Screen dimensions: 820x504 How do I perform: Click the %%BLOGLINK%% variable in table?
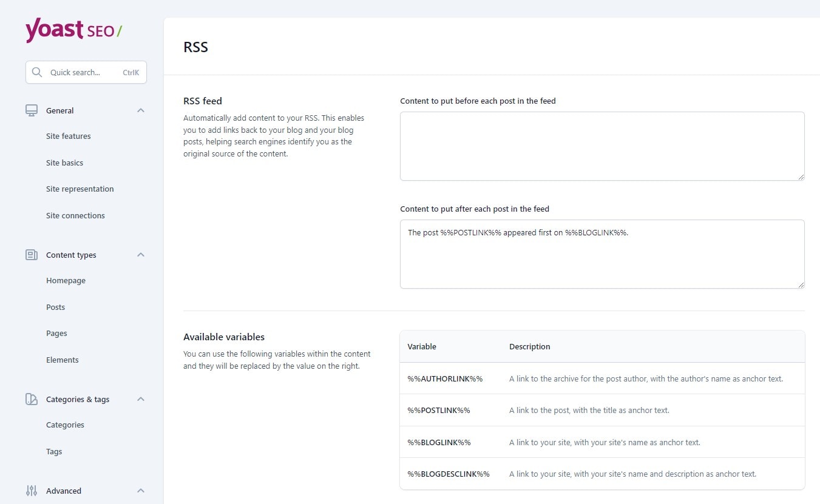pos(439,443)
